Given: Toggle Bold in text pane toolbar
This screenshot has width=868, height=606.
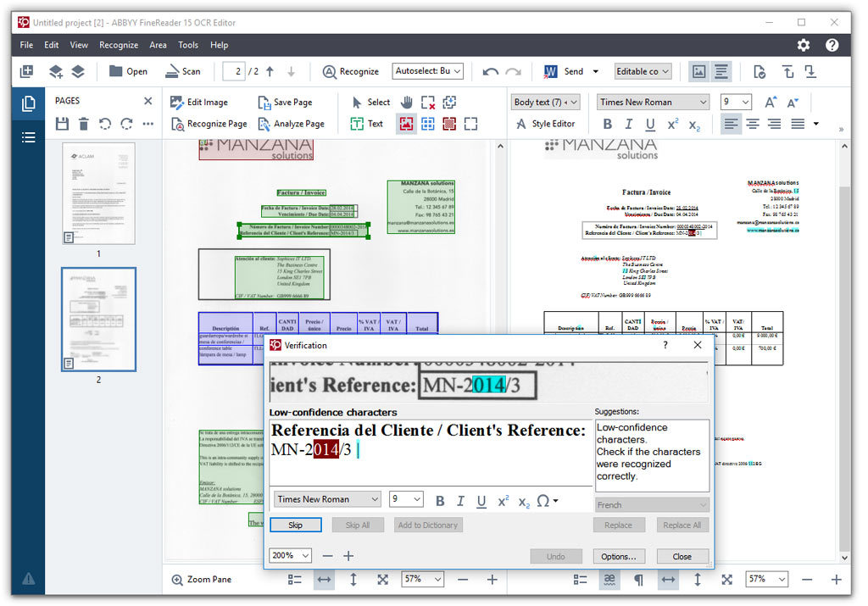Looking at the screenshot, I should pos(607,124).
